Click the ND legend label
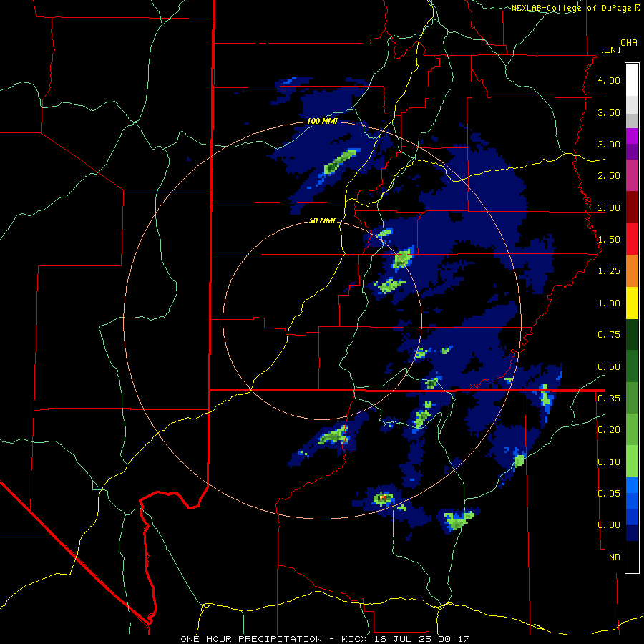The height and width of the screenshot is (644, 644). 615,557
